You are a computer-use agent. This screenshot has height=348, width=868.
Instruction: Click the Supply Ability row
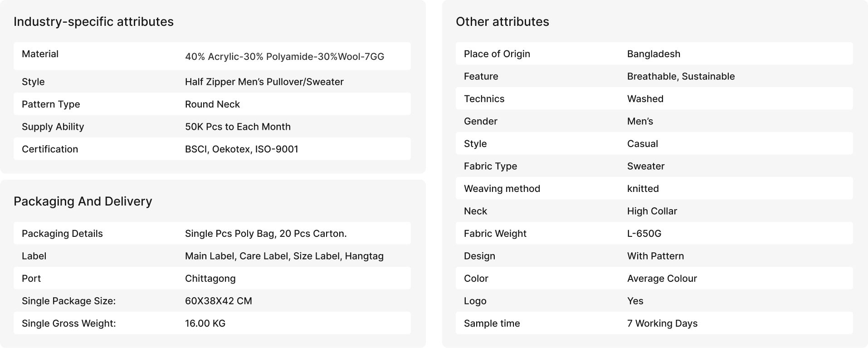[x=212, y=127]
